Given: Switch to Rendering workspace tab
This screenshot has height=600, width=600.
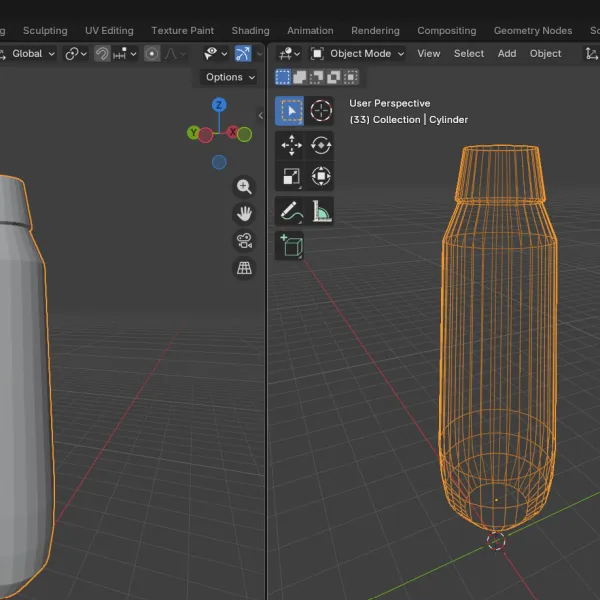Looking at the screenshot, I should [375, 31].
